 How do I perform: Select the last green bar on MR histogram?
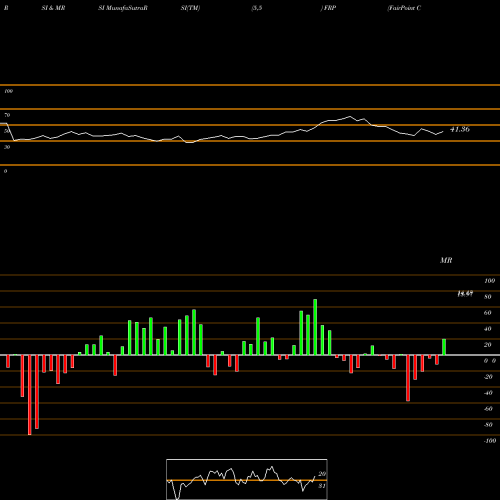[x=444, y=347]
